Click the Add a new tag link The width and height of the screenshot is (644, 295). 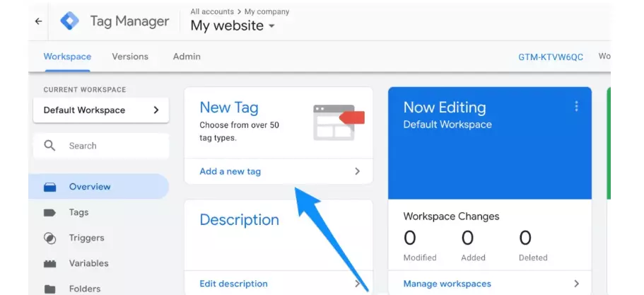[230, 171]
